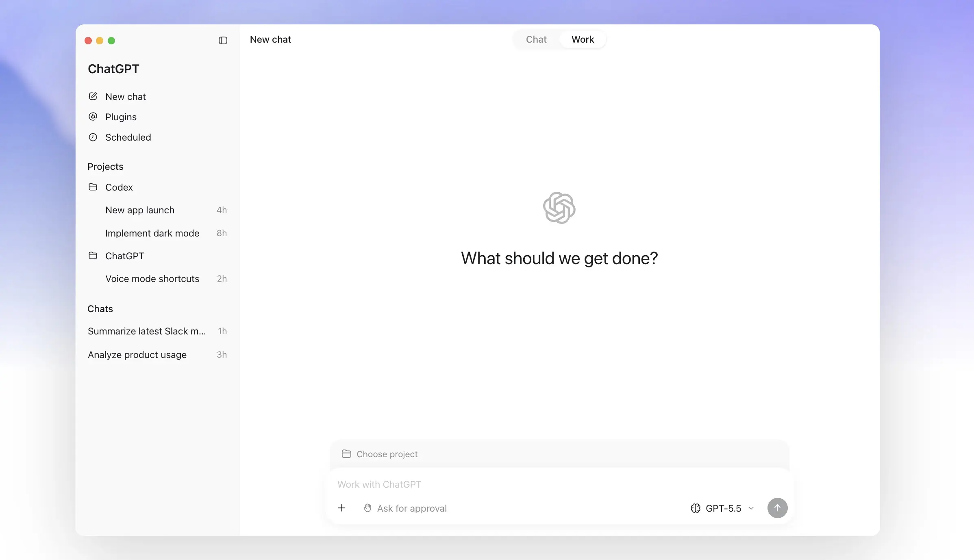Click the ChatGPT project folder icon
Image resolution: width=974 pixels, height=560 pixels.
click(x=93, y=256)
